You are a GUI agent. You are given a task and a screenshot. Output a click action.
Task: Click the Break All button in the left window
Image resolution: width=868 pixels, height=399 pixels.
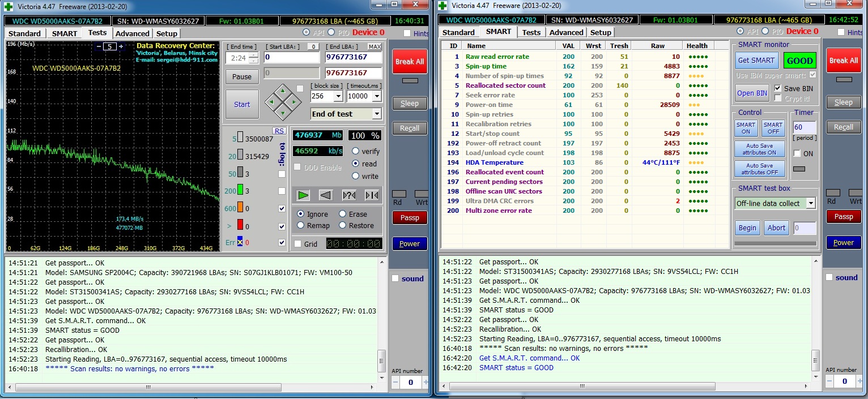coord(410,61)
